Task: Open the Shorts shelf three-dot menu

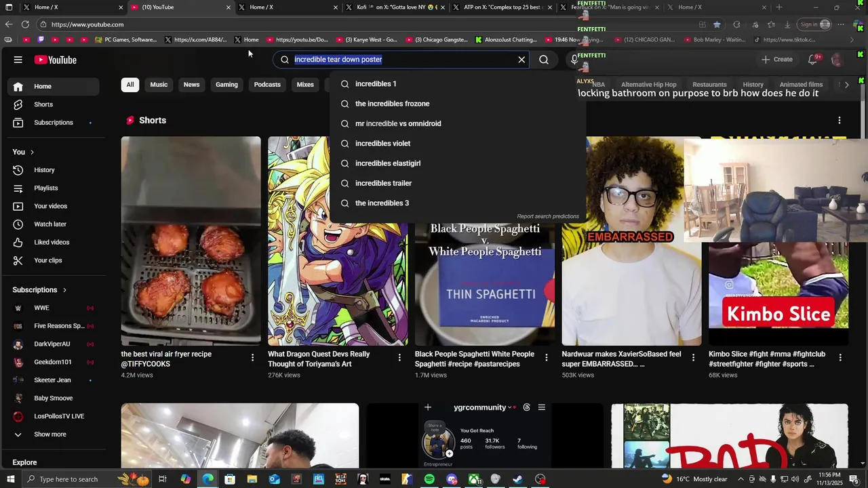Action: (x=840, y=120)
